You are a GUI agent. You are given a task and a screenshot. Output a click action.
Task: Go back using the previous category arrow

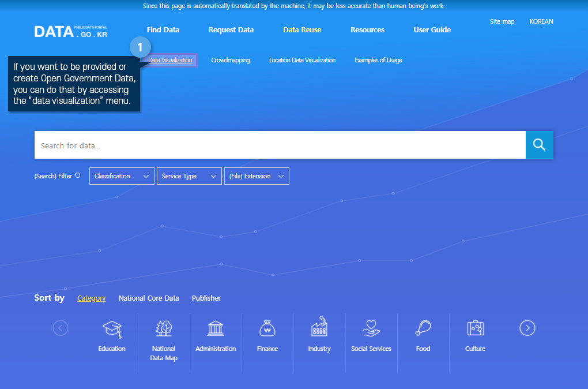(x=61, y=328)
